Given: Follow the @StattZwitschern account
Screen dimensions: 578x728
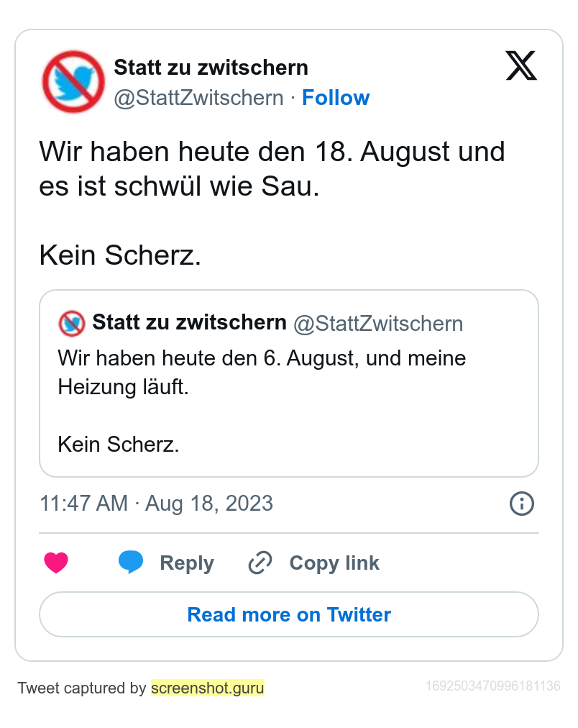Looking at the screenshot, I should click(x=336, y=98).
